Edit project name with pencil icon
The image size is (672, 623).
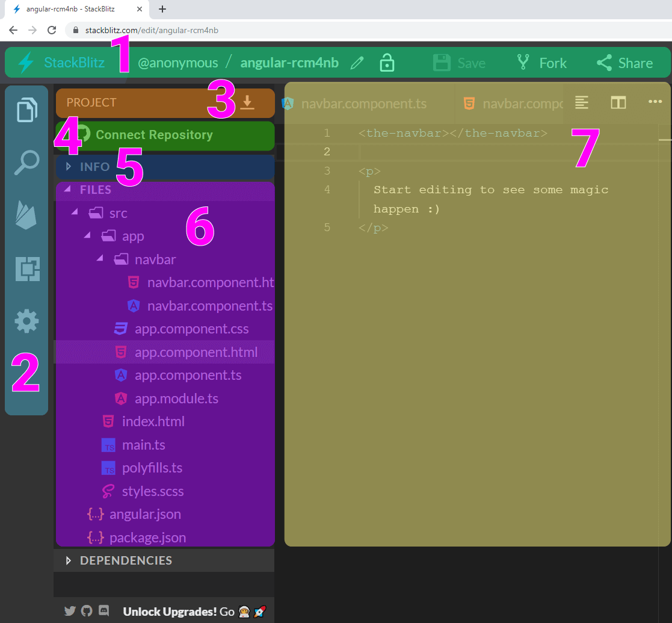coord(357,63)
